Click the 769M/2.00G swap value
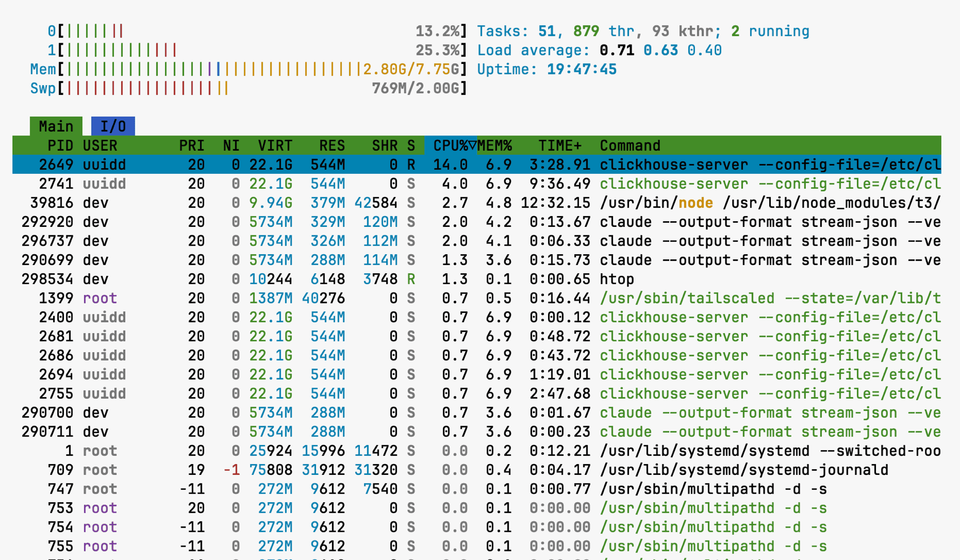The height and width of the screenshot is (560, 960). pyautogui.click(x=415, y=89)
